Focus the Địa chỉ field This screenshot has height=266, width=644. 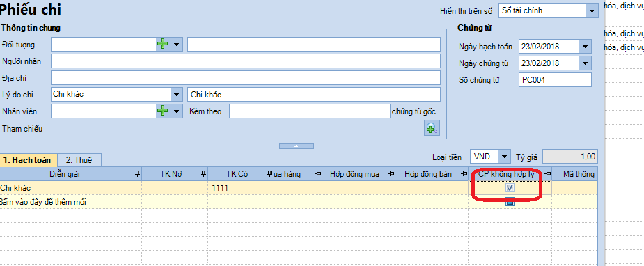[x=246, y=77]
